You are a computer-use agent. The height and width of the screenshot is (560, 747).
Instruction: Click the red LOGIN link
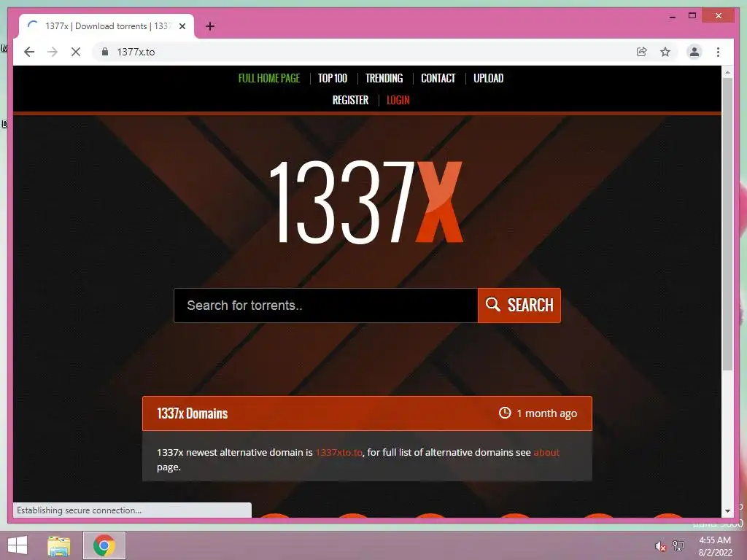[398, 100]
